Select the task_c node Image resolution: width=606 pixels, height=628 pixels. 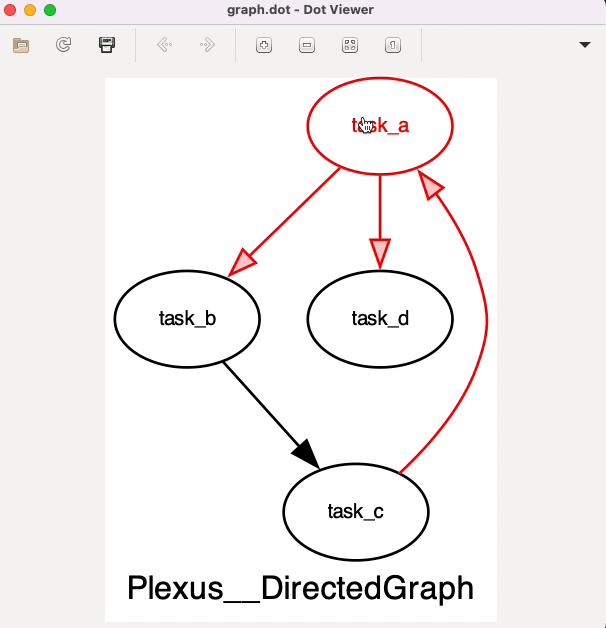[x=356, y=511]
